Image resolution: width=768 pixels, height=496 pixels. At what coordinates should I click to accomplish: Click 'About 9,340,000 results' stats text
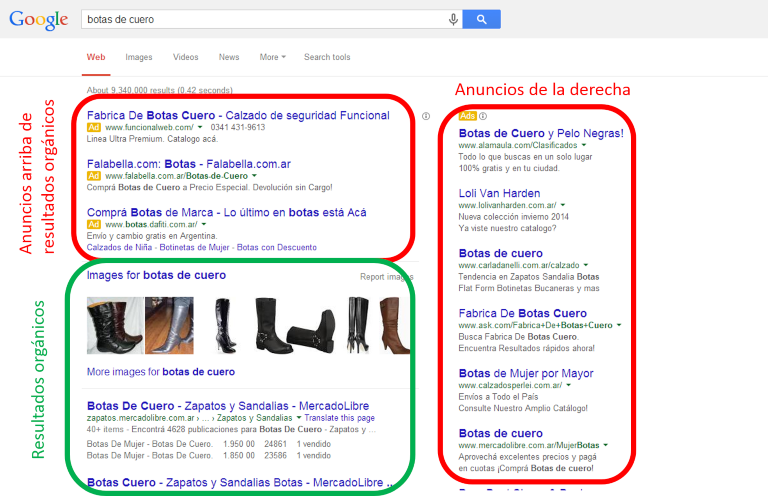point(160,90)
